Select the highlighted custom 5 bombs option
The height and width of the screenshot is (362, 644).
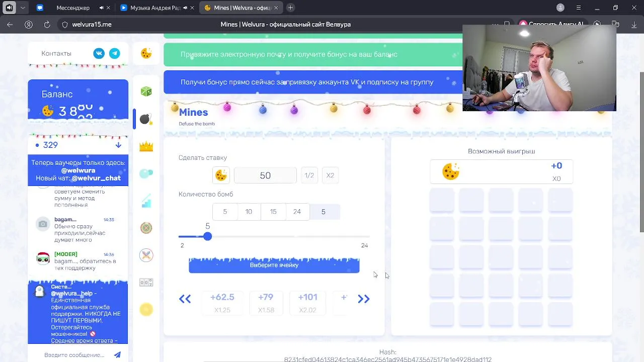(x=324, y=212)
